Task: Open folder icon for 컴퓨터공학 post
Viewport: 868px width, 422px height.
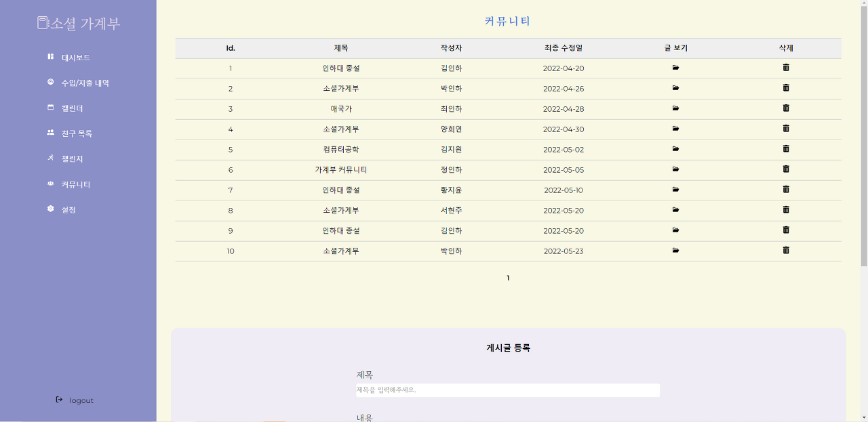Action: [675, 149]
